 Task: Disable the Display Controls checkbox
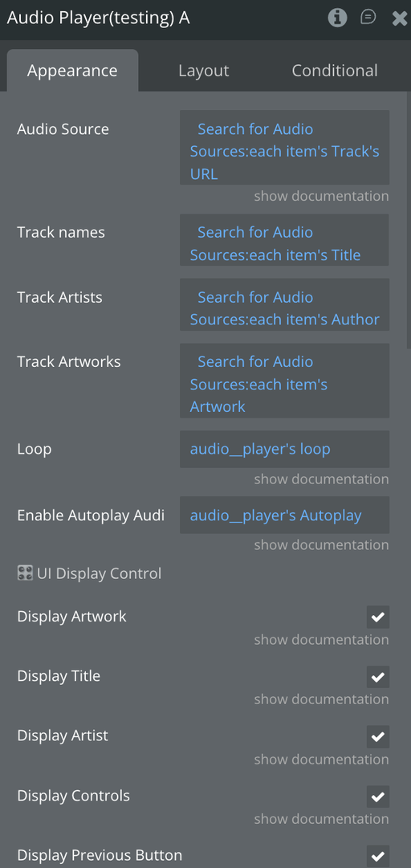(x=378, y=796)
